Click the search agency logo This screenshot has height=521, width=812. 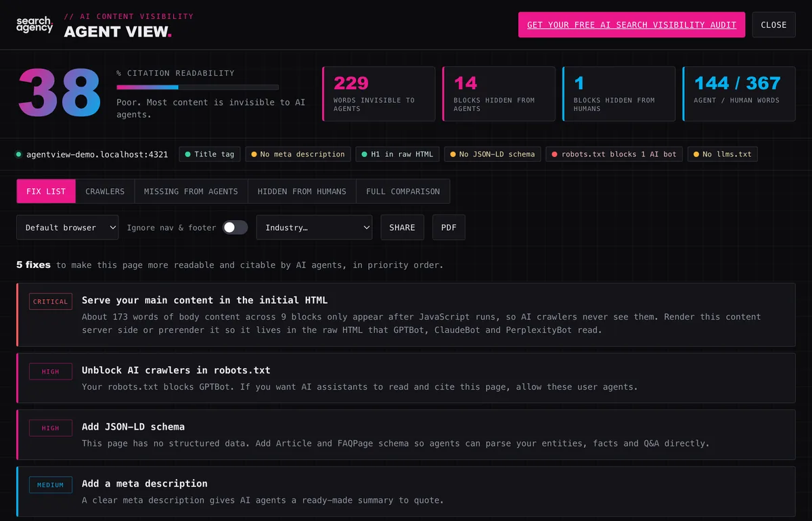(x=35, y=25)
